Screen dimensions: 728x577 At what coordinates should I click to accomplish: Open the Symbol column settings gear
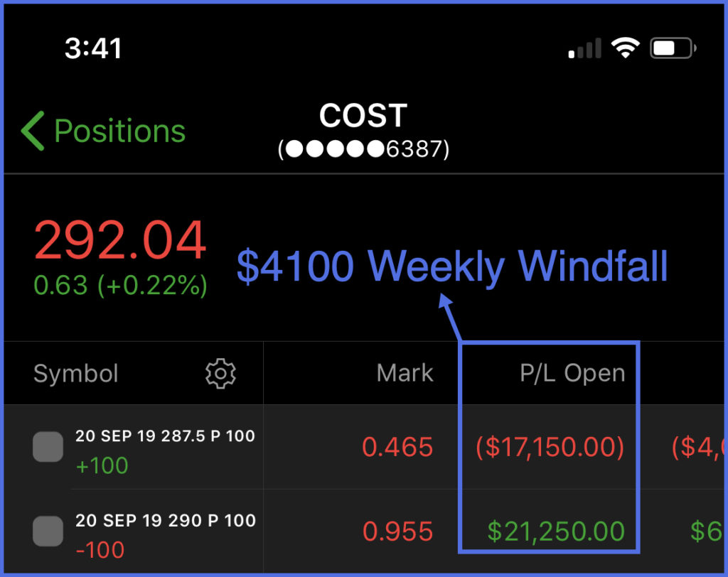tap(220, 373)
